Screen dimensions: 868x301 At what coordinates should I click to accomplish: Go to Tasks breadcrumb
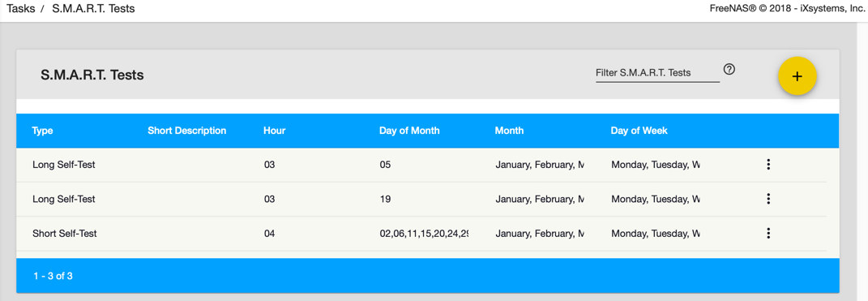point(20,9)
